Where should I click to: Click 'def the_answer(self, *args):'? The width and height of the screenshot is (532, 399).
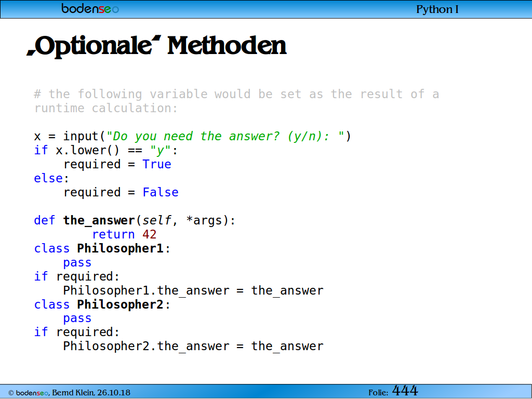click(135, 220)
